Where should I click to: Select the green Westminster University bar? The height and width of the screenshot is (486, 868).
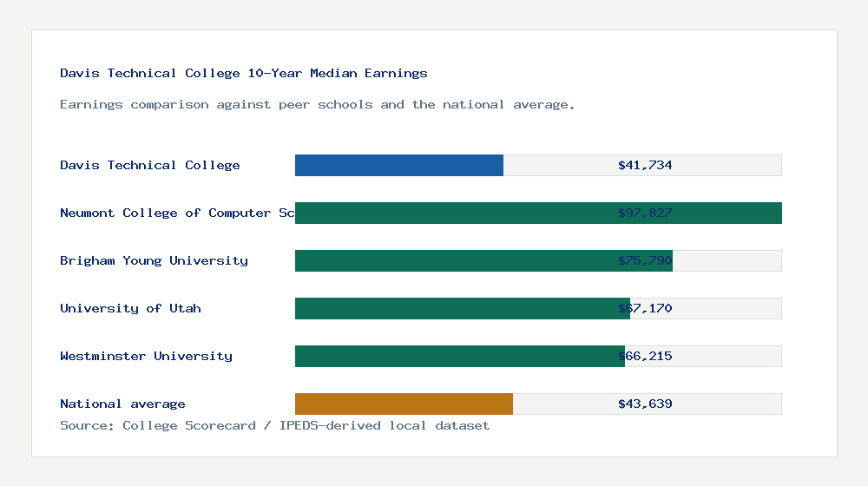460,356
